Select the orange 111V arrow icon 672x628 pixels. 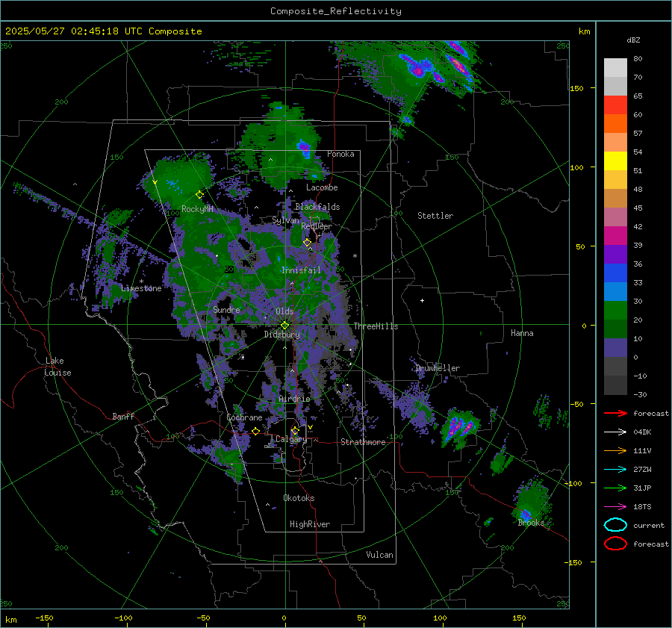(x=615, y=450)
